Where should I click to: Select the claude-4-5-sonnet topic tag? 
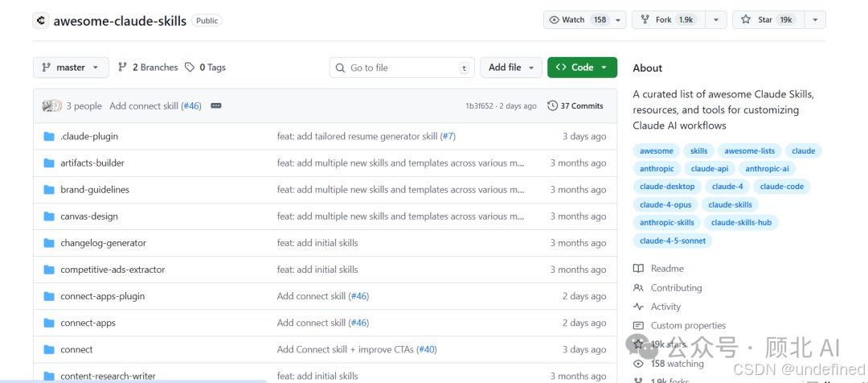[673, 241]
